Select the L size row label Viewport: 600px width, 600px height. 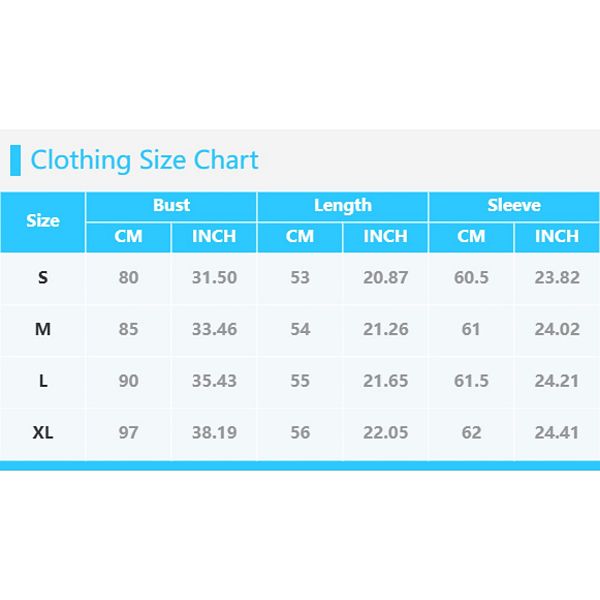43,381
